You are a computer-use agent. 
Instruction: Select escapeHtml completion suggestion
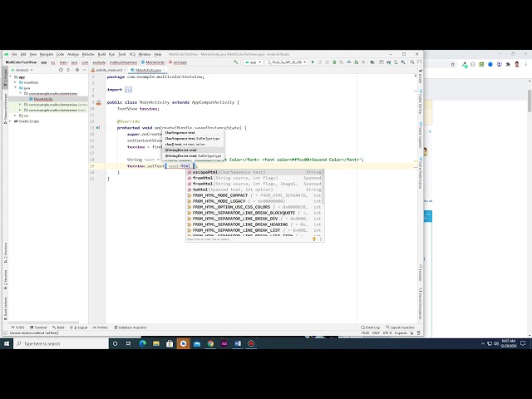click(254, 172)
